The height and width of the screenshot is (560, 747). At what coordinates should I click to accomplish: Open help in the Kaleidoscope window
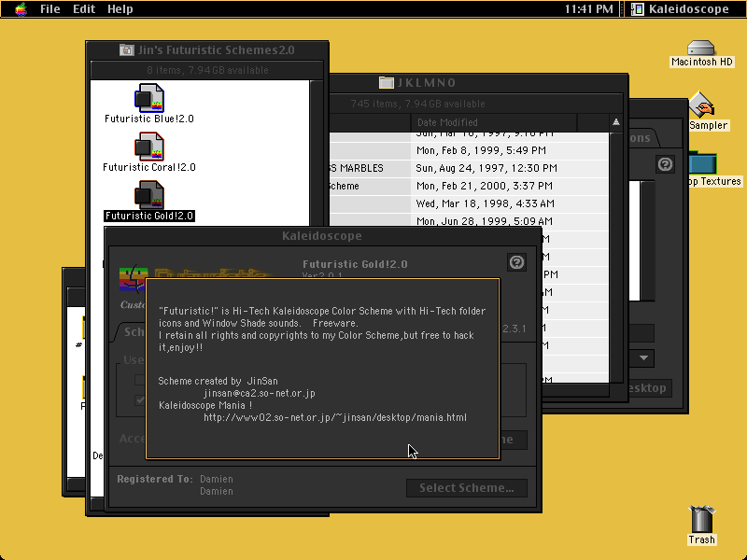click(517, 262)
